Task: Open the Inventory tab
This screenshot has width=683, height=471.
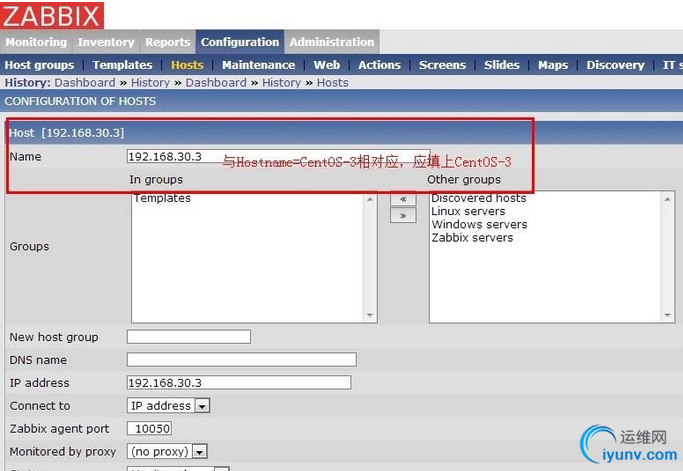Action: click(106, 42)
